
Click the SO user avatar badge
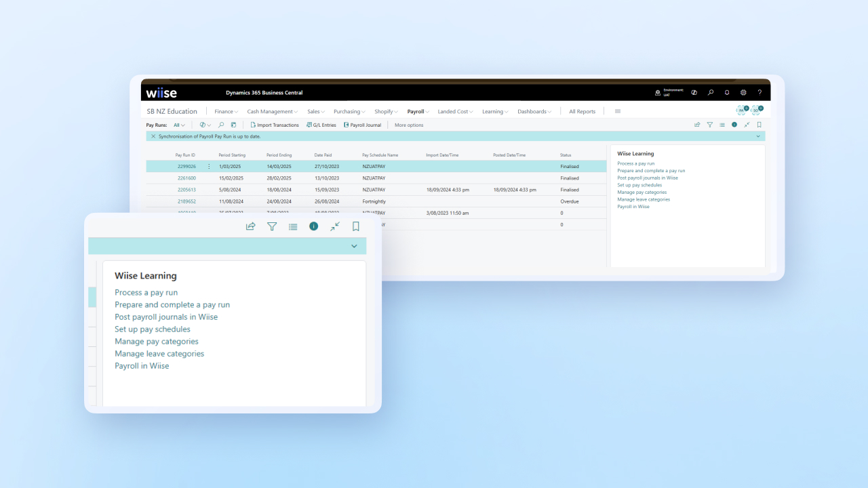(757, 110)
